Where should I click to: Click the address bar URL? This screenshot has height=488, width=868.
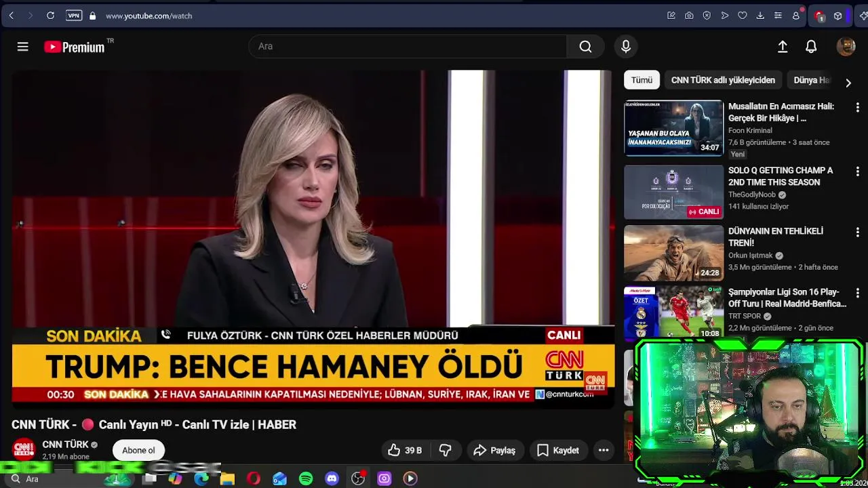(x=149, y=16)
